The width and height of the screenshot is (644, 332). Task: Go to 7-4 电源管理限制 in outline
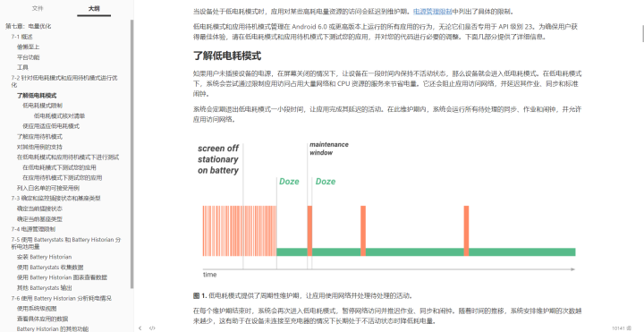33,229
